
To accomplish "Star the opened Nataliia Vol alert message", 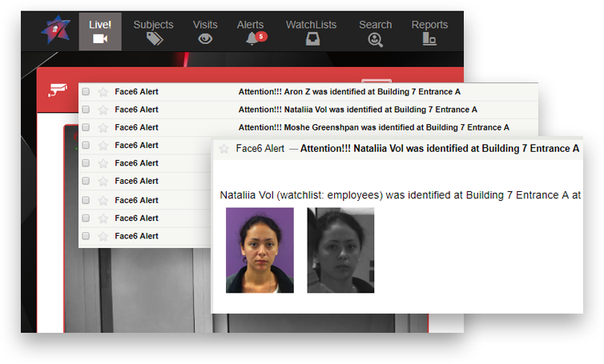I will [x=223, y=149].
